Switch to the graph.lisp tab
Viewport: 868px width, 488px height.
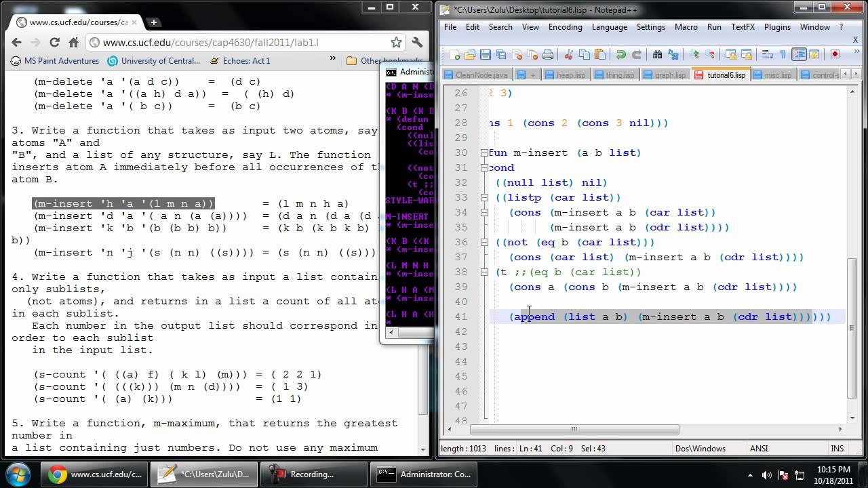coord(665,75)
